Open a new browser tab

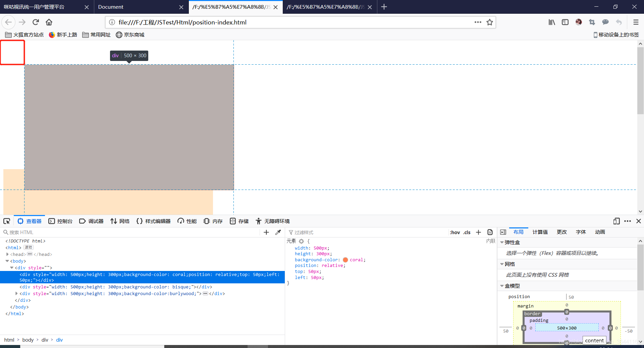pyautogui.click(x=384, y=7)
